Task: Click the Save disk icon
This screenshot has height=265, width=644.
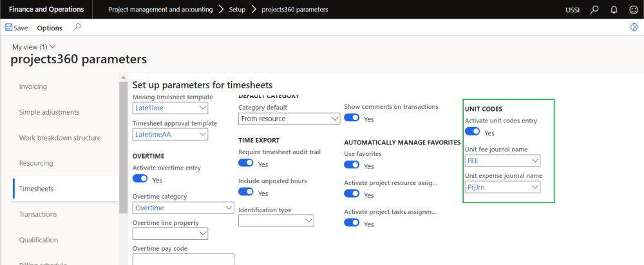Action: [x=9, y=28]
